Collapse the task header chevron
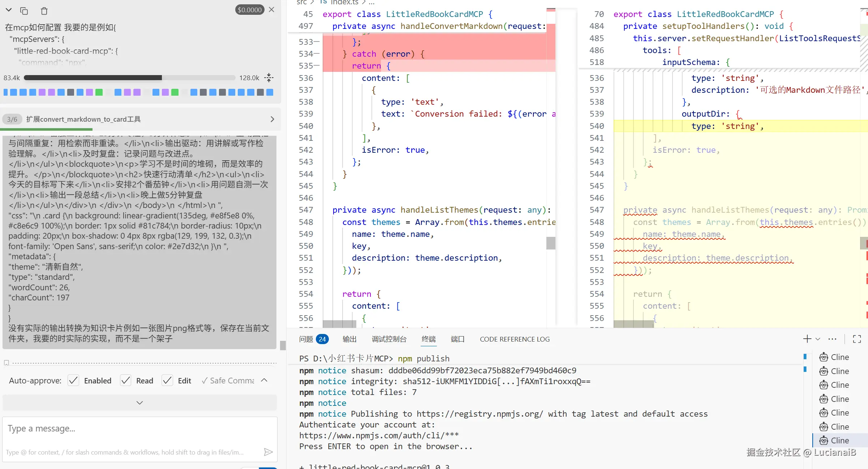868x469 pixels. click(9, 10)
